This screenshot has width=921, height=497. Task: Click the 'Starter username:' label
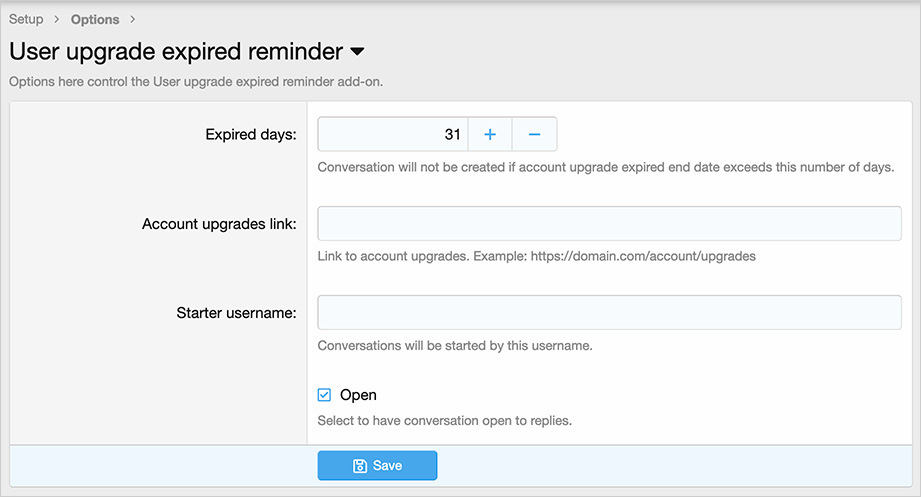(x=236, y=313)
